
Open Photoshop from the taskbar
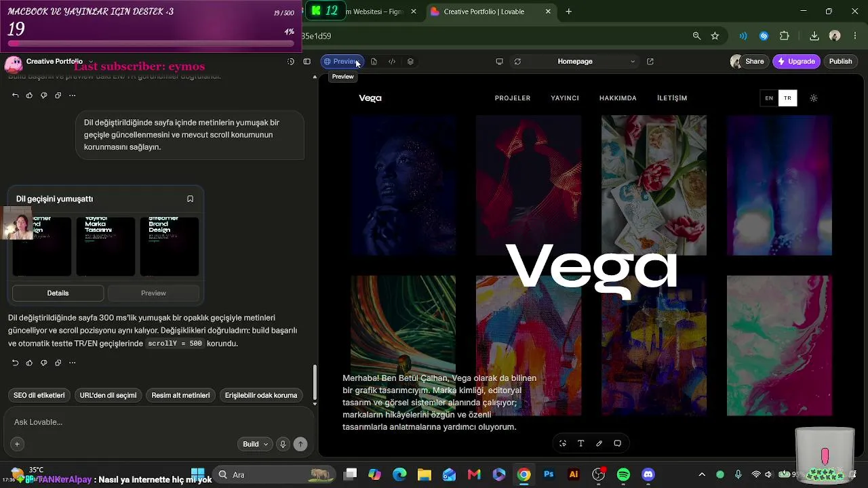pyautogui.click(x=549, y=474)
